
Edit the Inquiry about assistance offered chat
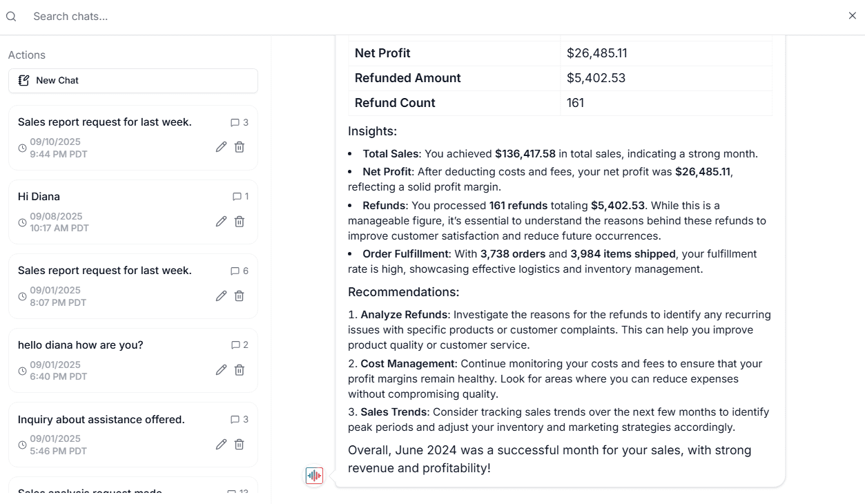pyautogui.click(x=221, y=445)
